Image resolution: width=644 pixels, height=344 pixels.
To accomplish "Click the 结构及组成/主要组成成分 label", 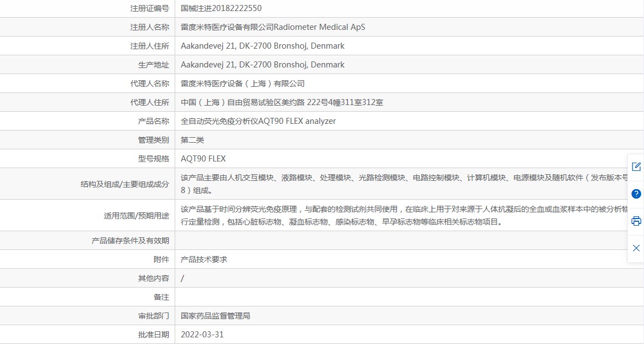I will coord(125,184).
